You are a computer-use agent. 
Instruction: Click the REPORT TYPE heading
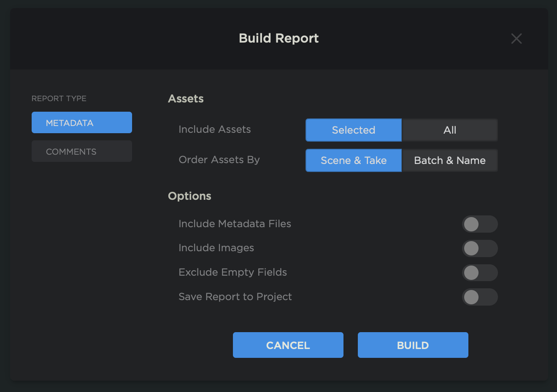point(59,98)
